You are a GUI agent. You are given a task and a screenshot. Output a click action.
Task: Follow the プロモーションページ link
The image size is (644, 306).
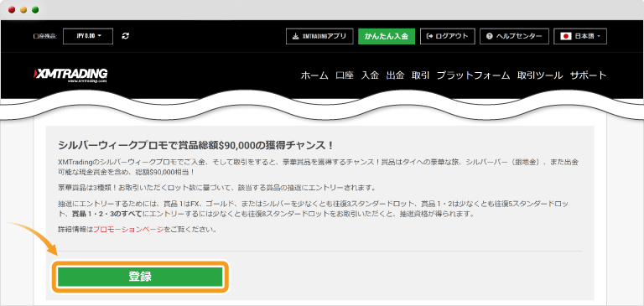point(128,229)
